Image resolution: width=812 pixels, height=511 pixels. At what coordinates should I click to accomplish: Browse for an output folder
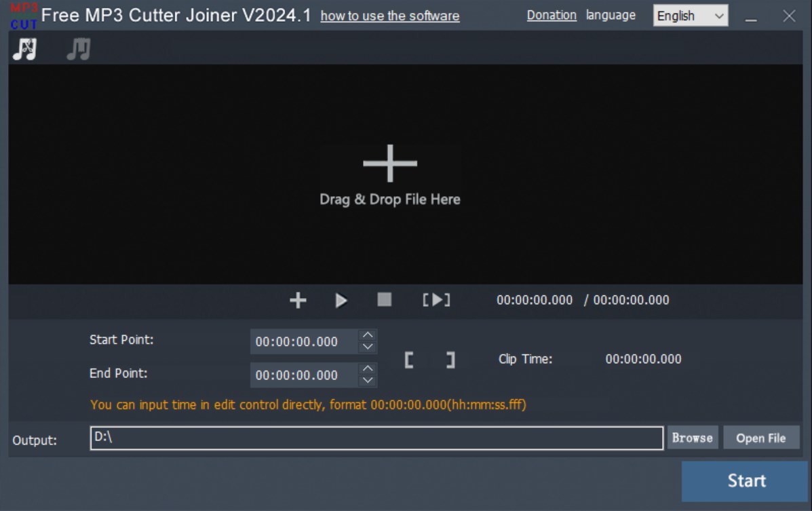click(692, 437)
